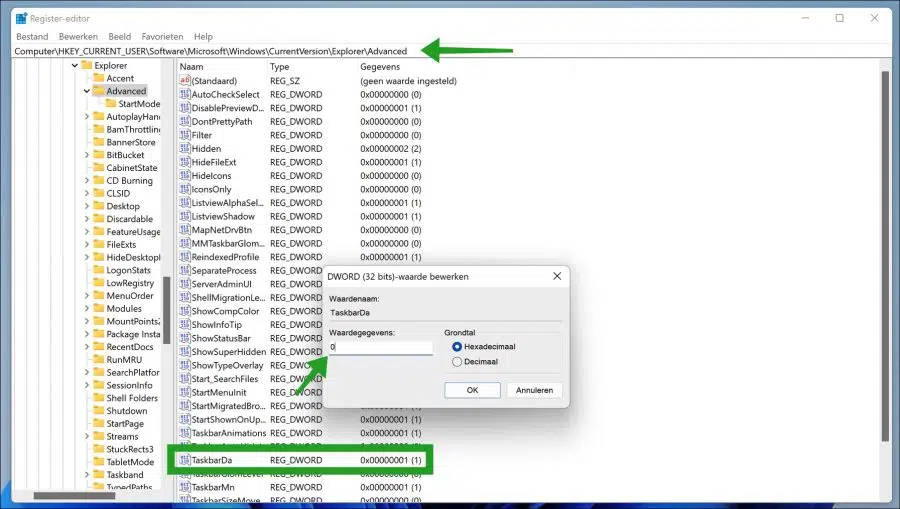Expand the AutoplayHandlers tree node

[x=87, y=116]
